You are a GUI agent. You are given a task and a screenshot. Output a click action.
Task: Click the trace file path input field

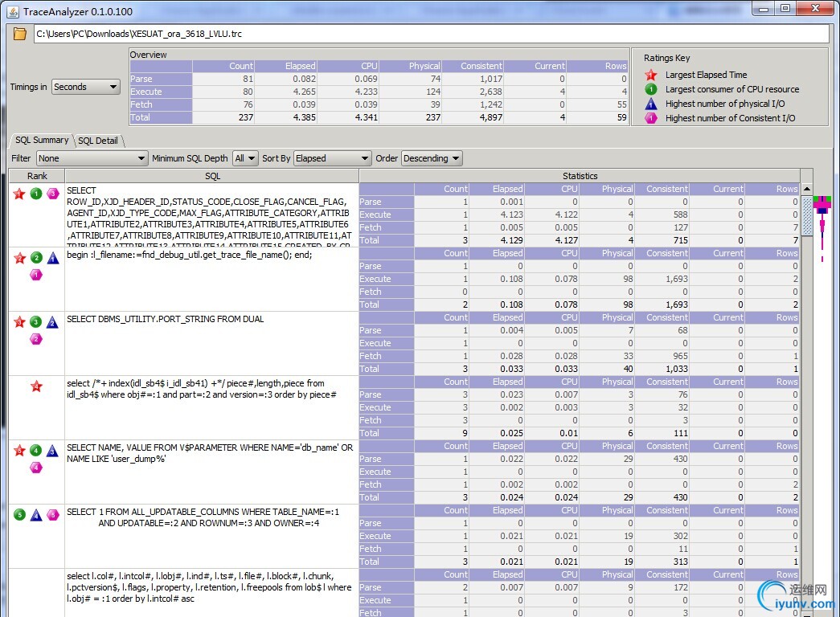(x=432, y=34)
